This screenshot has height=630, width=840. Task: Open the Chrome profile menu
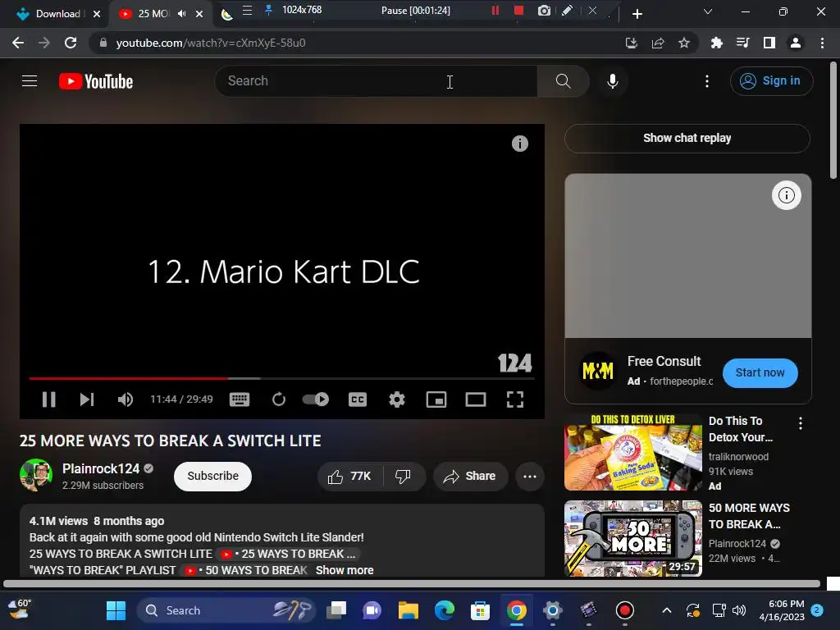tap(796, 43)
